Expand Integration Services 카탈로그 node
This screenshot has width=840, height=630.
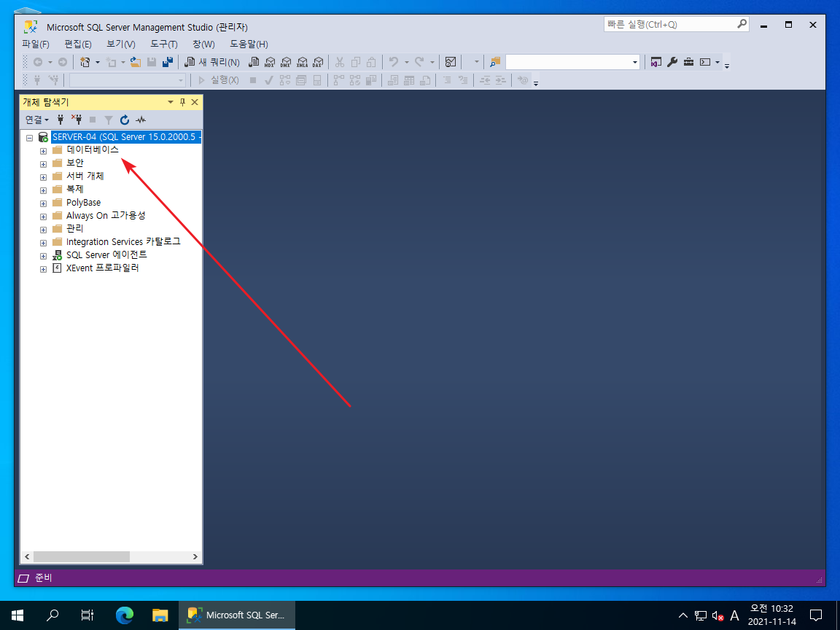click(44, 243)
